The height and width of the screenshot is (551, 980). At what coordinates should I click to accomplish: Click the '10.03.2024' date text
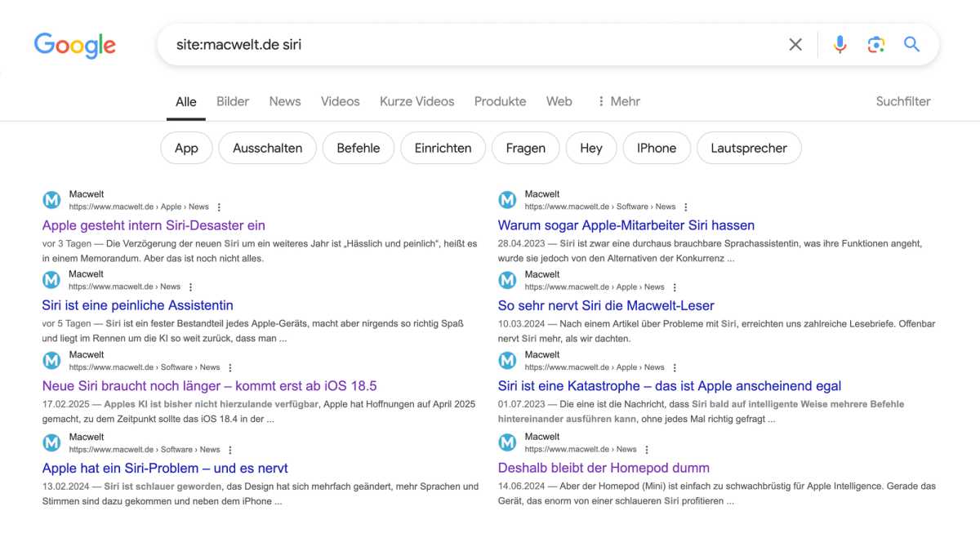521,324
